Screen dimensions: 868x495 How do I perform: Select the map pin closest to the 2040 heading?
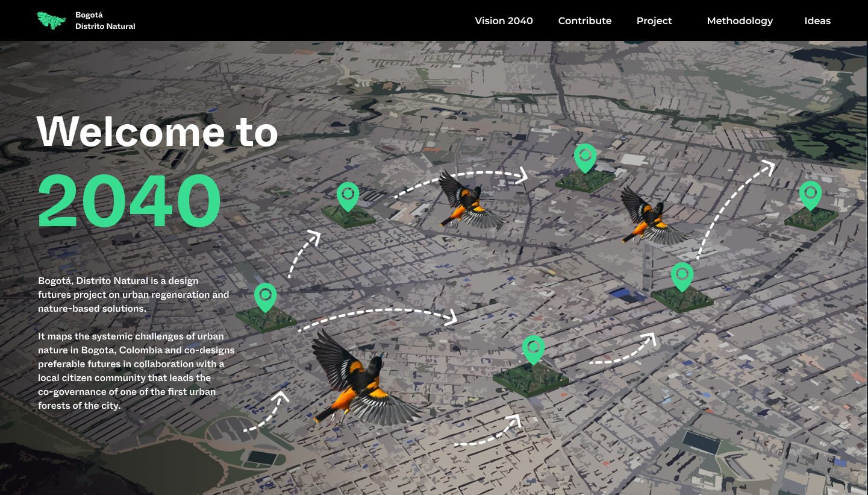348,197
